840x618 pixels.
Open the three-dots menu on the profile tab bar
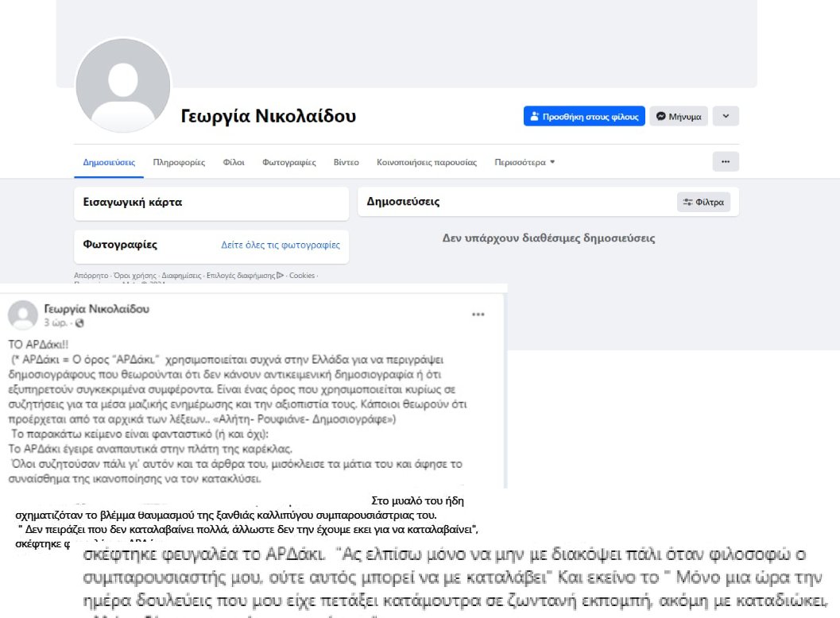(x=725, y=161)
